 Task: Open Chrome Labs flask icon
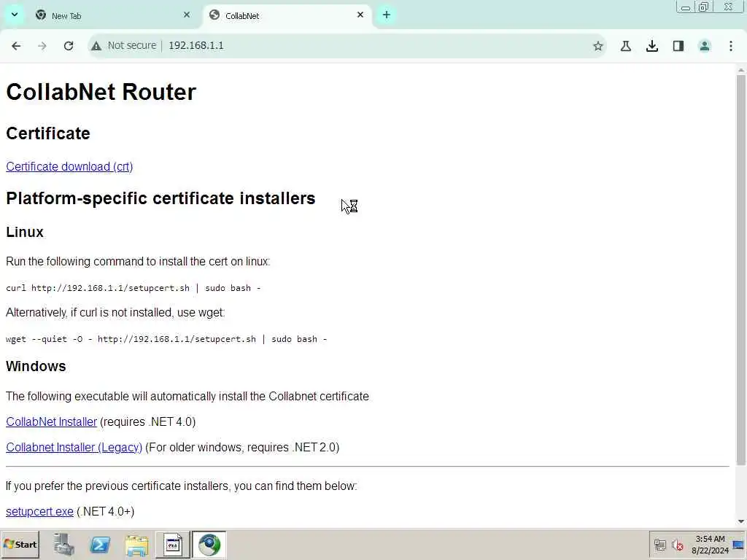click(626, 46)
